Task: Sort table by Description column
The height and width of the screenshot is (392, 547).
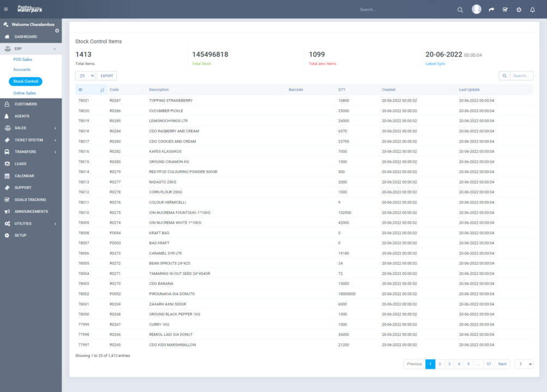Action: coord(215,90)
